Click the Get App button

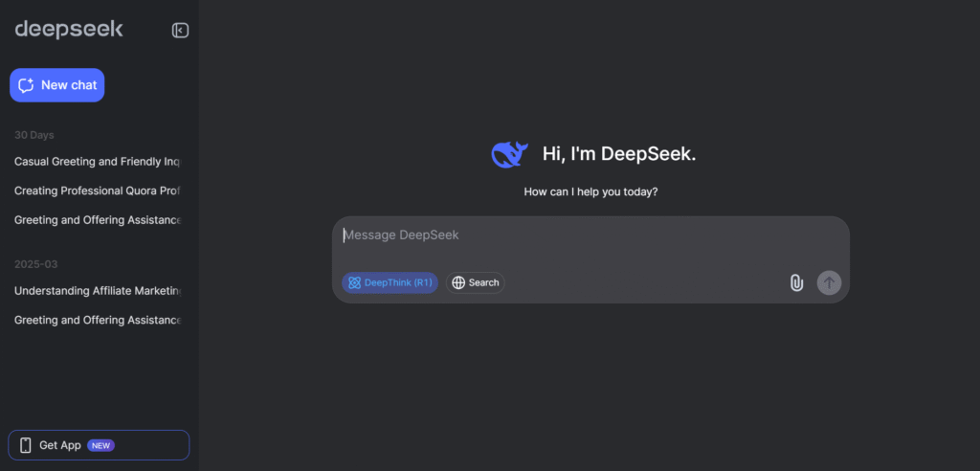tap(99, 445)
